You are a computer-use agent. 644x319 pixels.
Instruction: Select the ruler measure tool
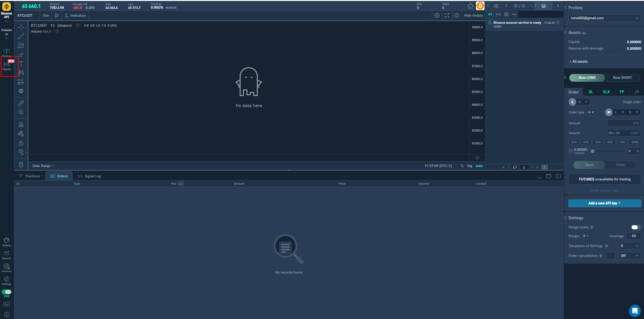click(21, 103)
